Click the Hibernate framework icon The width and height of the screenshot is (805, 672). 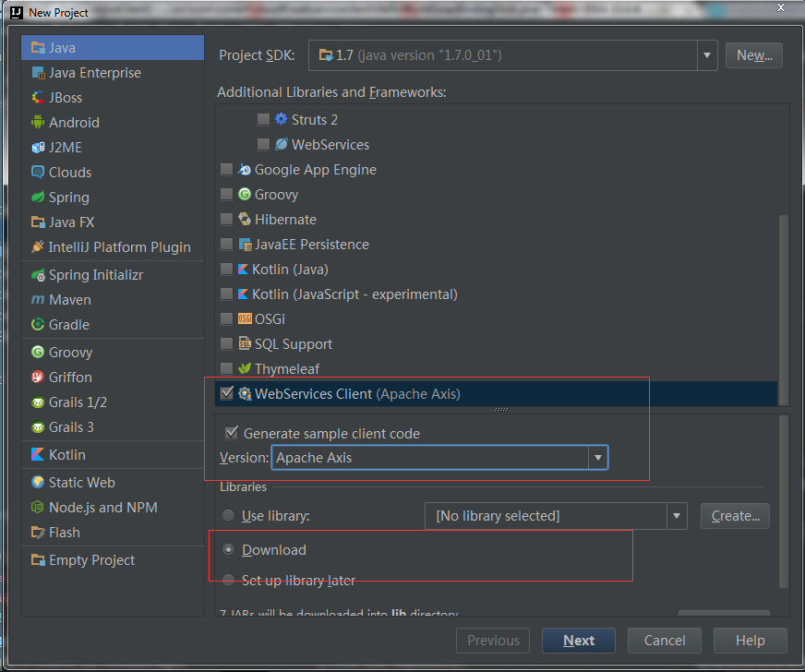(245, 219)
